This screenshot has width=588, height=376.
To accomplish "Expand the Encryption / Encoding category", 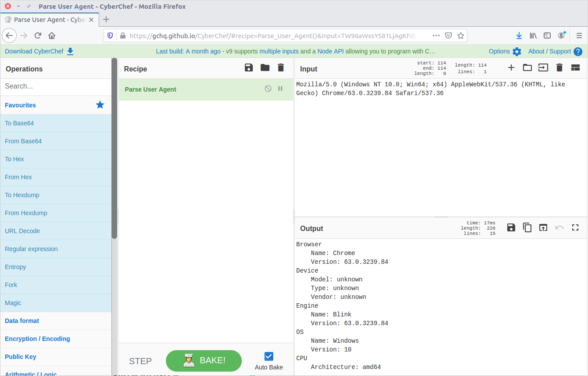I will (x=37, y=339).
